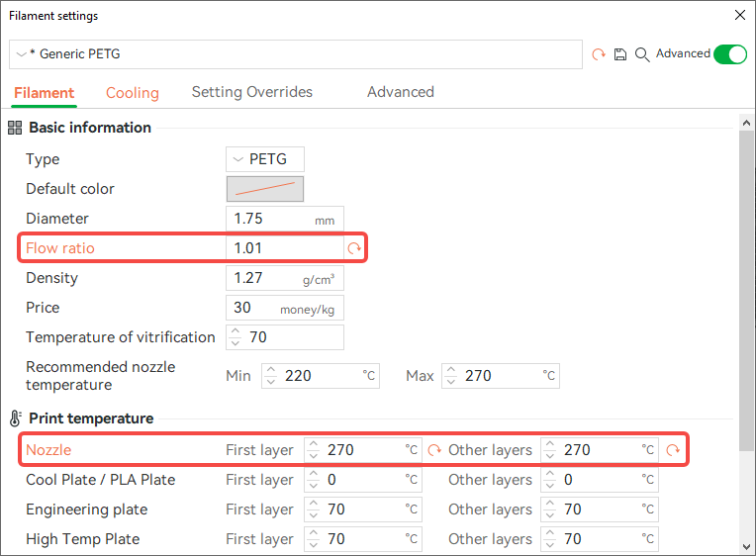Viewport: 756px width, 556px height.
Task: Decrease Recommended nozzle Min temperature
Action: point(271,381)
